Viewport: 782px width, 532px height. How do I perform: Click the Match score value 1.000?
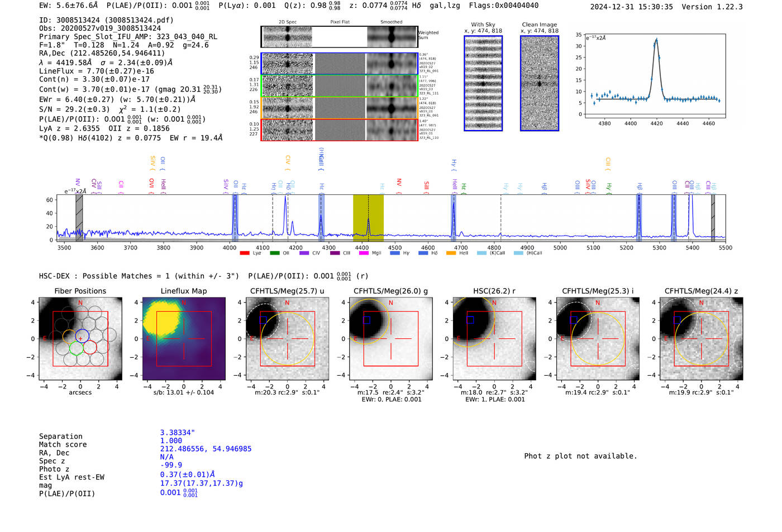(x=171, y=441)
